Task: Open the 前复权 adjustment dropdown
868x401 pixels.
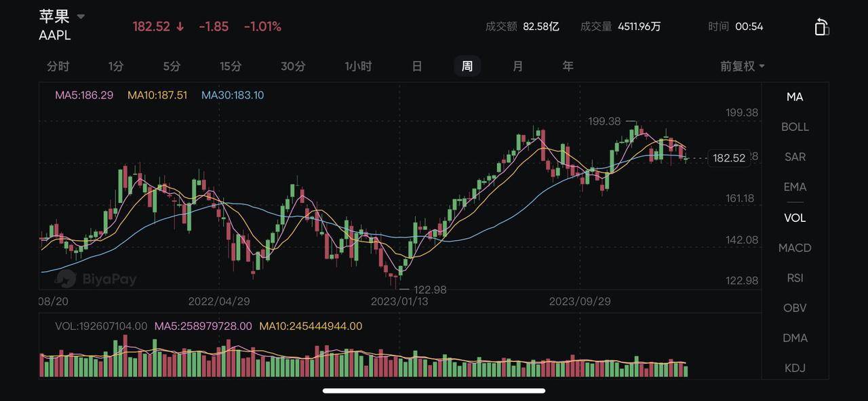Action: click(x=743, y=66)
